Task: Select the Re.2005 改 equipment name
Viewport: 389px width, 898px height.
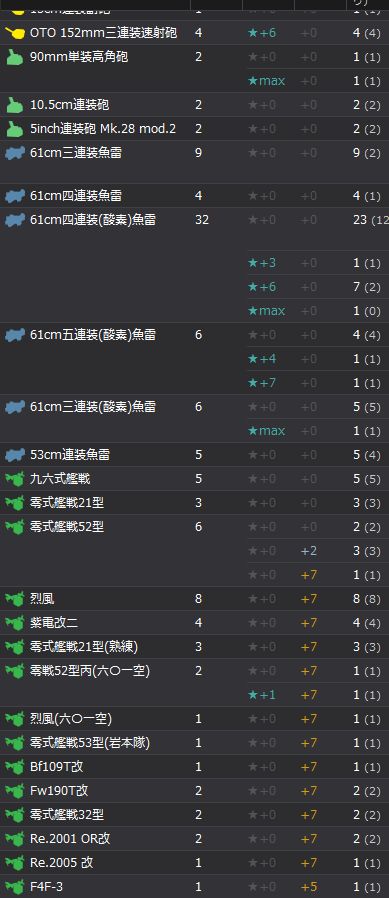Action: (61, 862)
